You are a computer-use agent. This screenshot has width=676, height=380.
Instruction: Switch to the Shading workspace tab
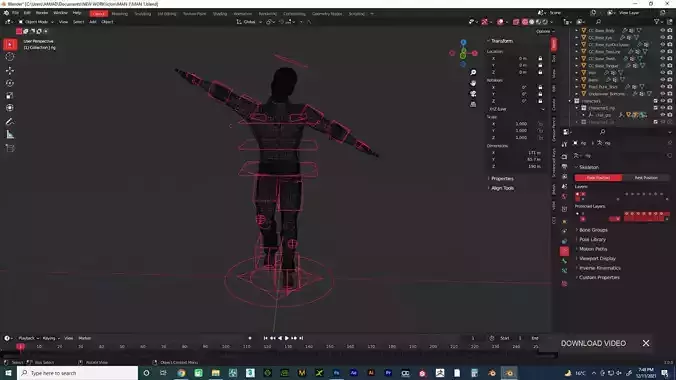220,14
